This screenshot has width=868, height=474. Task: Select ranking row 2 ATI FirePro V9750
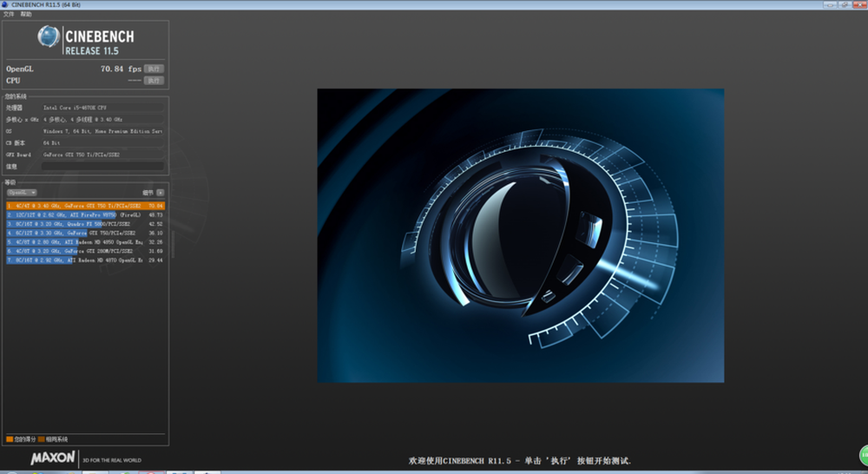point(85,214)
